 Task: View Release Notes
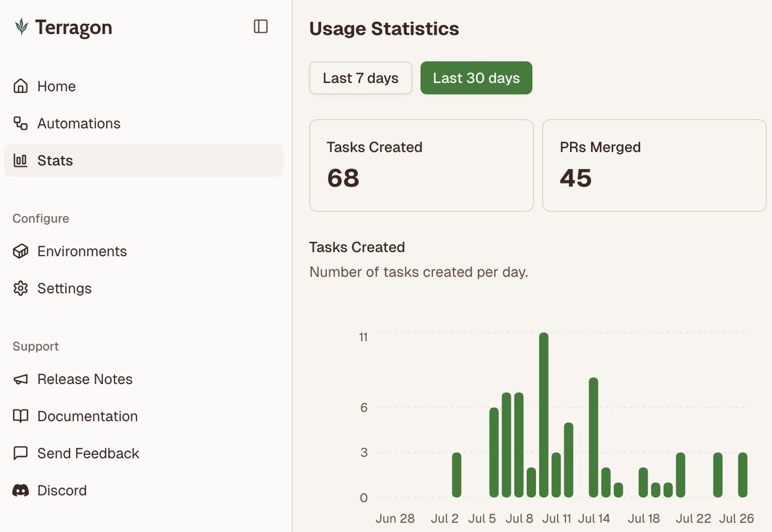143,380
